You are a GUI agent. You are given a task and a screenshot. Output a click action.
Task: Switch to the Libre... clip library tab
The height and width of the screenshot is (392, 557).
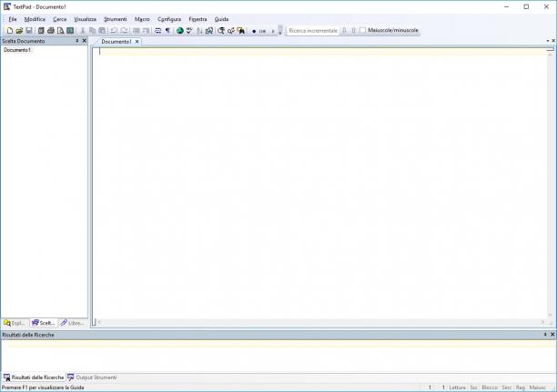pos(73,323)
